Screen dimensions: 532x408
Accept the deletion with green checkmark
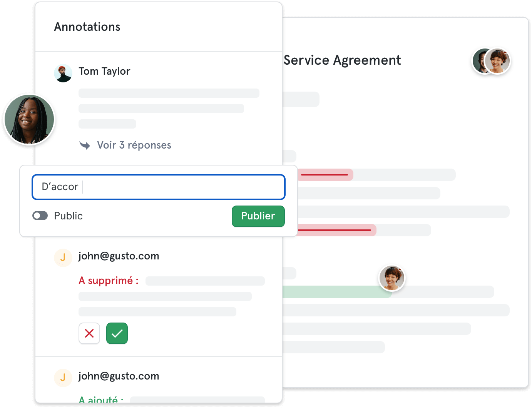117,333
